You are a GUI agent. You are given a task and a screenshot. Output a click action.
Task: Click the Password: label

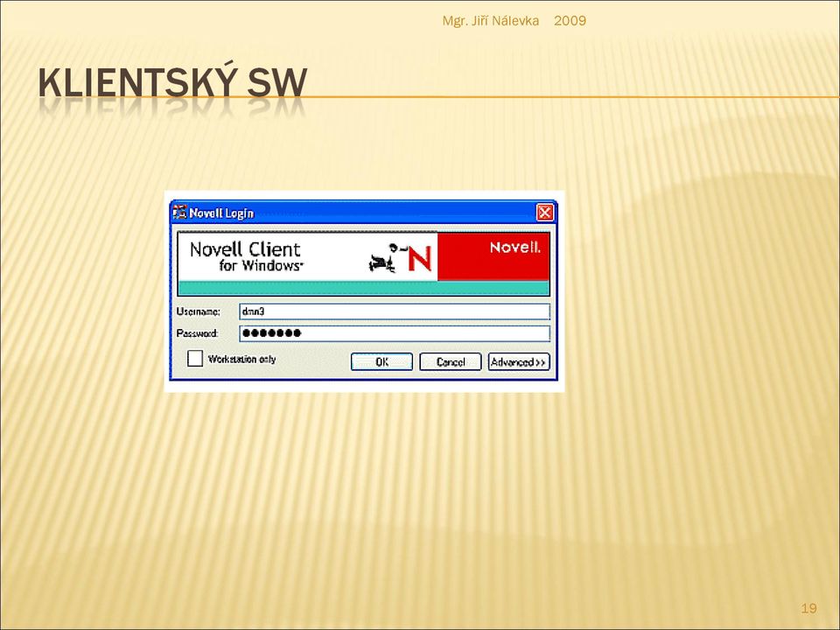coord(197,333)
